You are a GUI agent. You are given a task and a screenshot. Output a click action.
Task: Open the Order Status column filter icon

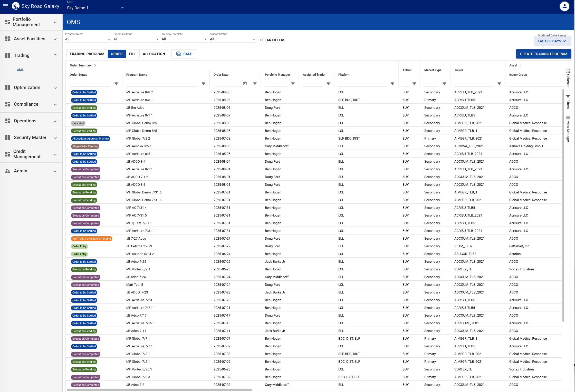[116, 84]
